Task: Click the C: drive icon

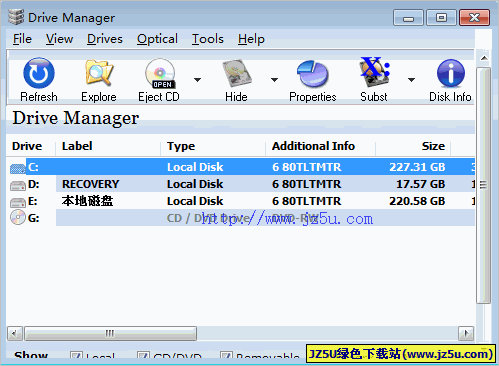Action: (18, 168)
